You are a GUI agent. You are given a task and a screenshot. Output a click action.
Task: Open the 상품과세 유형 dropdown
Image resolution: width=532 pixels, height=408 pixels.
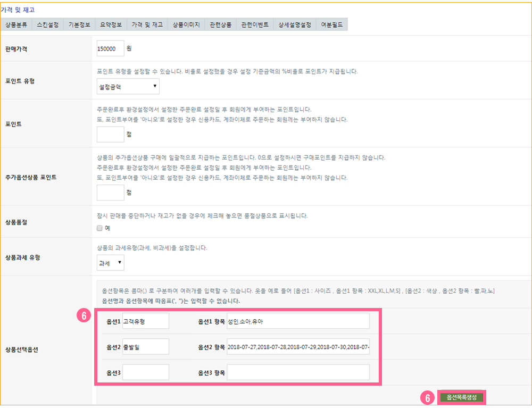(110, 263)
